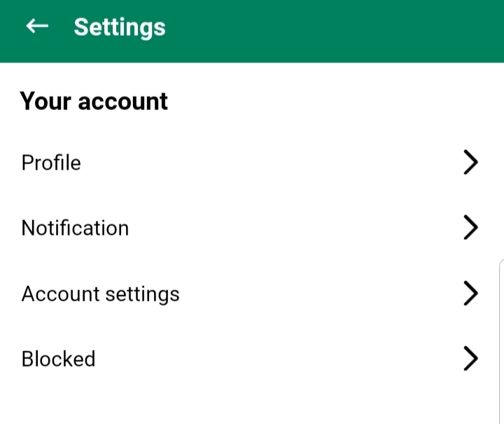The height and width of the screenshot is (424, 504).
Task: Tap the right arrow beside Blocked
Action: [x=470, y=359]
